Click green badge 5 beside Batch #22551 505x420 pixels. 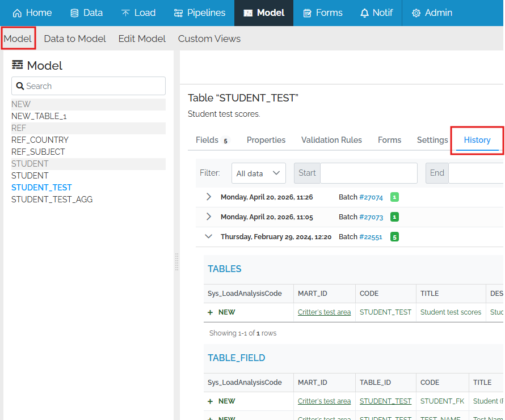click(394, 237)
